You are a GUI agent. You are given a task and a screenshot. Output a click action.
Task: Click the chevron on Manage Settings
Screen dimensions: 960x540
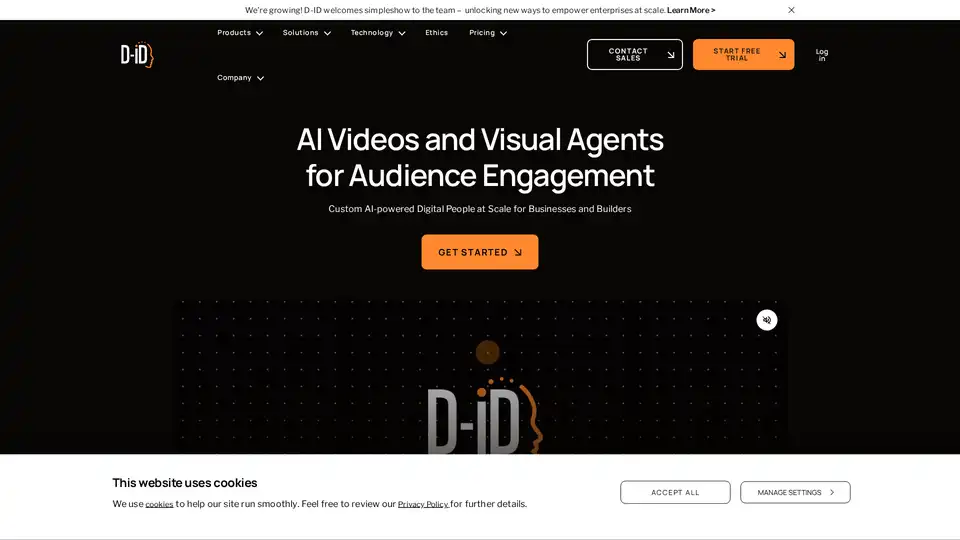point(832,492)
